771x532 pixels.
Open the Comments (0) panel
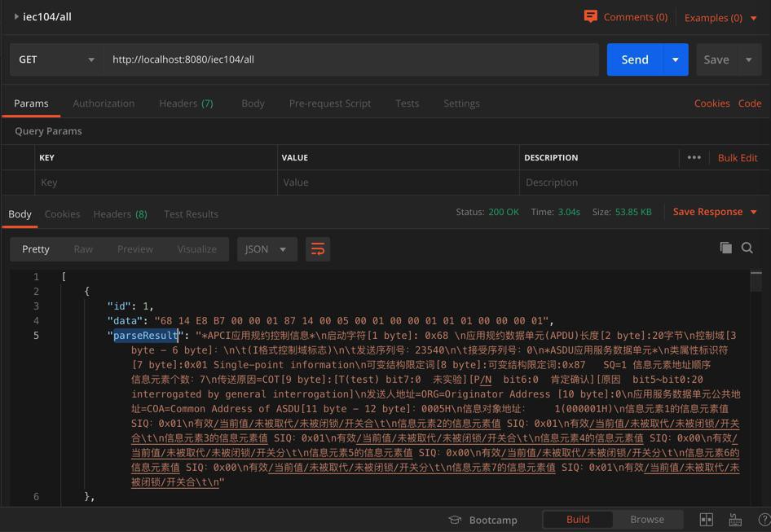click(x=626, y=17)
